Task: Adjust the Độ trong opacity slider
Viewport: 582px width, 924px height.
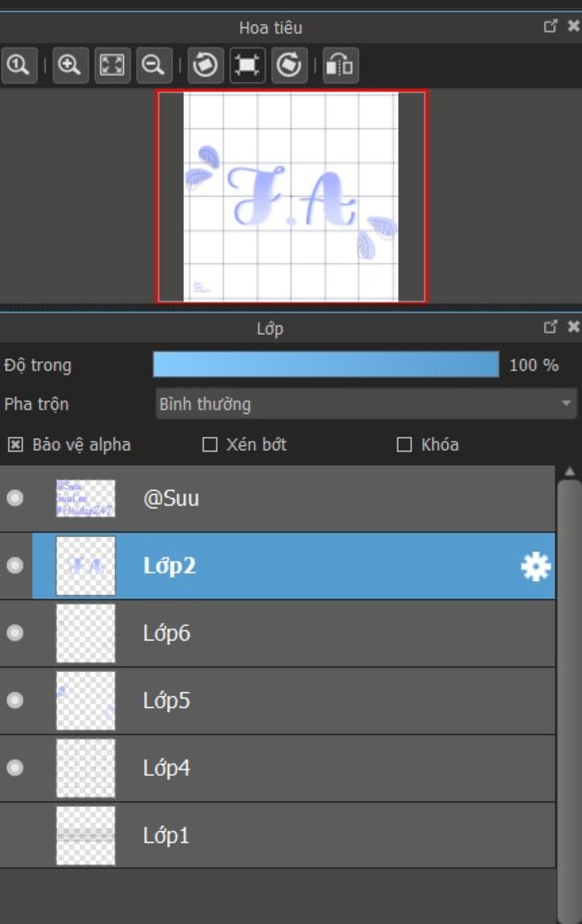Action: (x=326, y=364)
